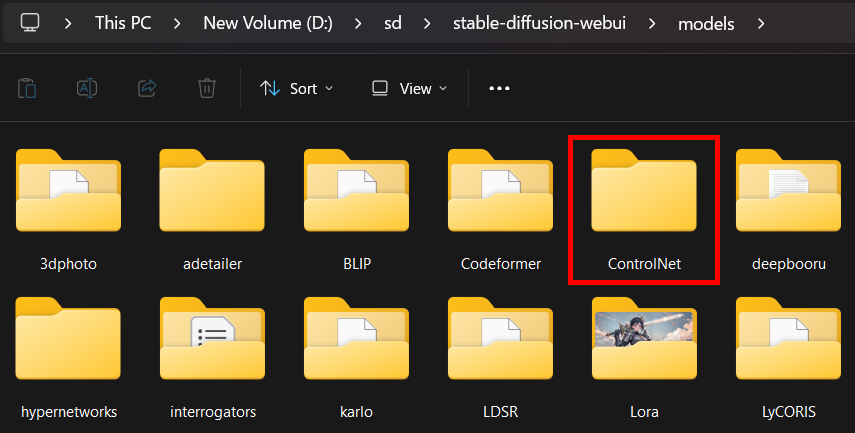This screenshot has width=855, height=433.
Task: Click the Rename icon in toolbar
Action: click(x=87, y=88)
